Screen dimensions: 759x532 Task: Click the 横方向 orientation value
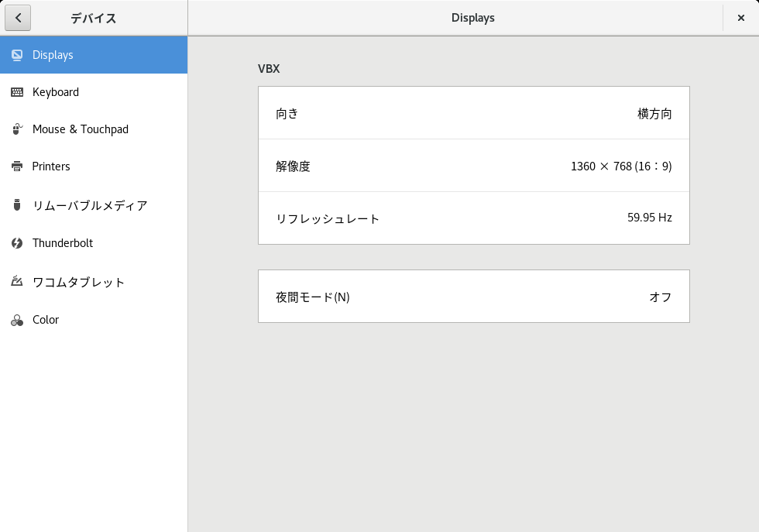point(654,114)
